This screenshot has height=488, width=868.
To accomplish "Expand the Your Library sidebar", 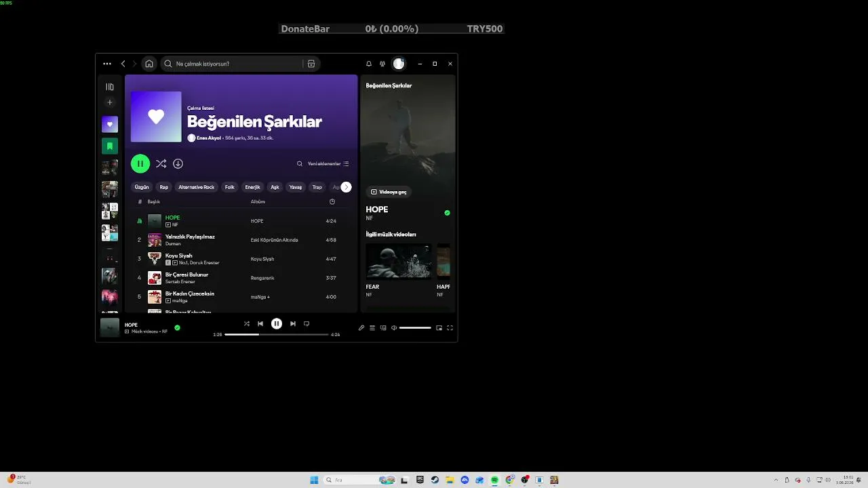I will click(110, 87).
